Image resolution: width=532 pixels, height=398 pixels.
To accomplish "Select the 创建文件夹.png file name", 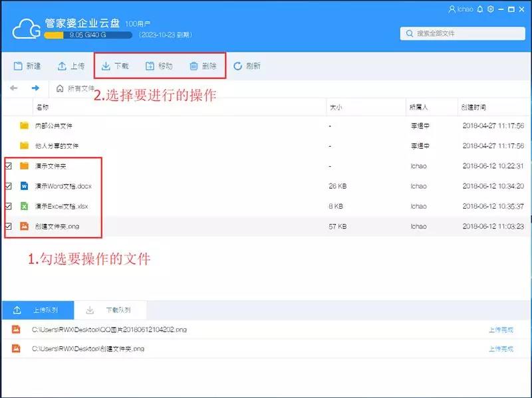I will point(57,227).
